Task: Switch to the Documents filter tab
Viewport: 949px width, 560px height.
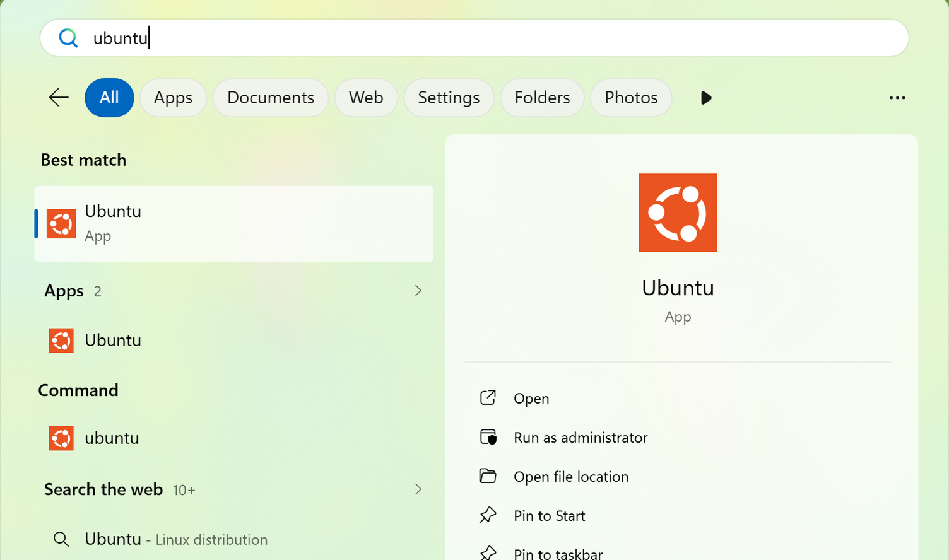Action: point(271,98)
